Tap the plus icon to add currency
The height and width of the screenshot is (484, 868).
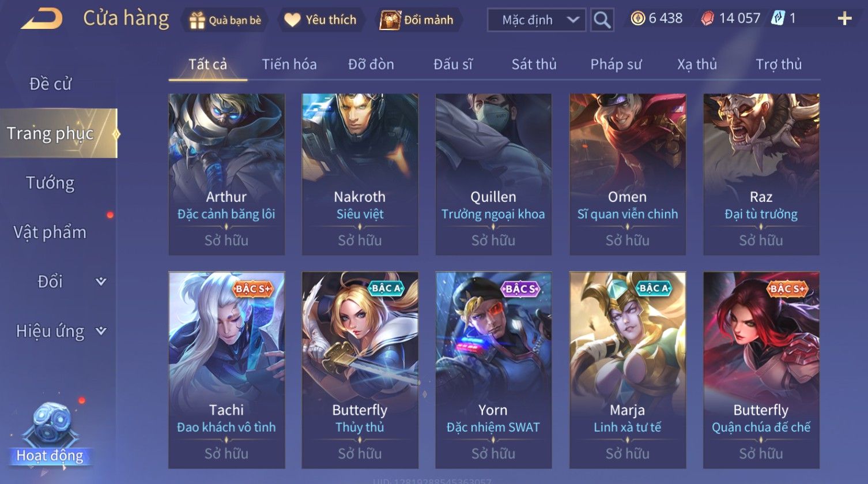pyautogui.click(x=844, y=19)
